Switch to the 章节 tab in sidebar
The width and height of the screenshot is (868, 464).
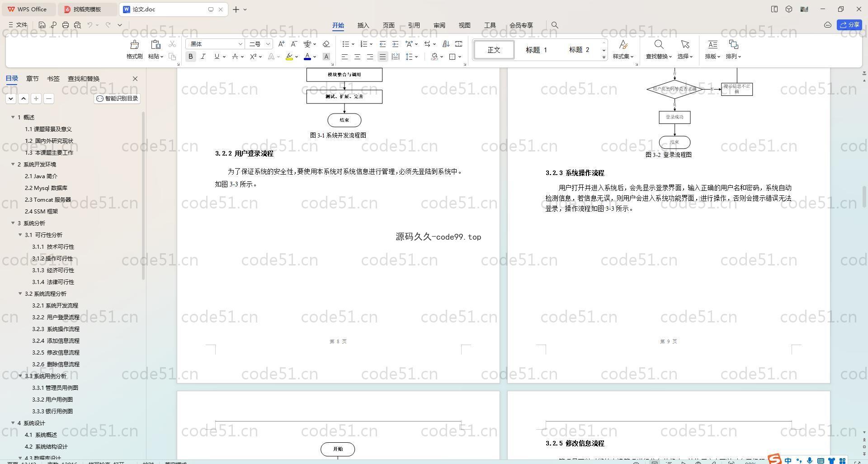pos(32,79)
